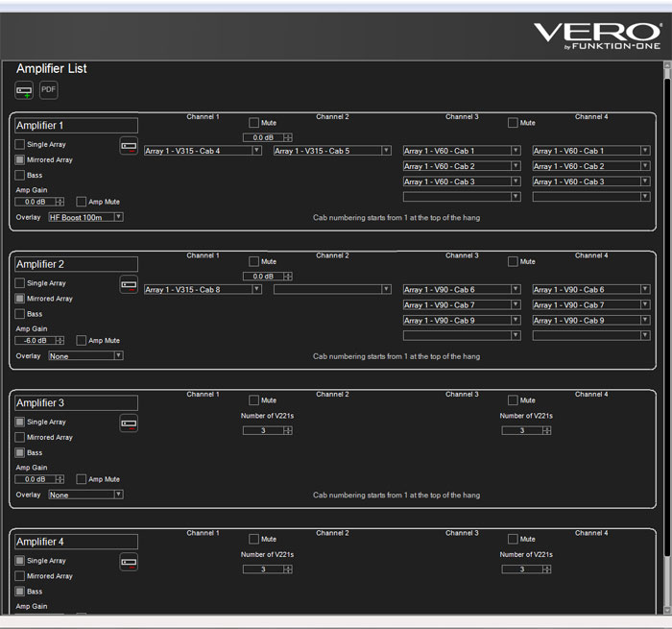Enable Mirrored Array for Amplifier 4

coord(20,576)
